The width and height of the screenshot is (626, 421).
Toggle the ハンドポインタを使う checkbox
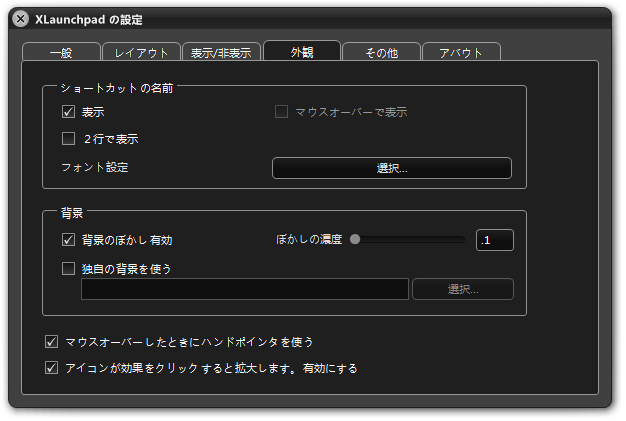[52, 342]
